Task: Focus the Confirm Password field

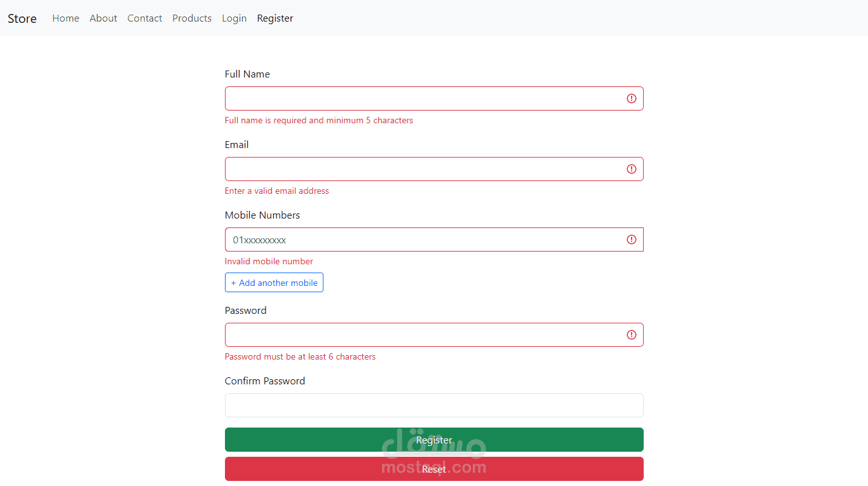Action: point(434,405)
